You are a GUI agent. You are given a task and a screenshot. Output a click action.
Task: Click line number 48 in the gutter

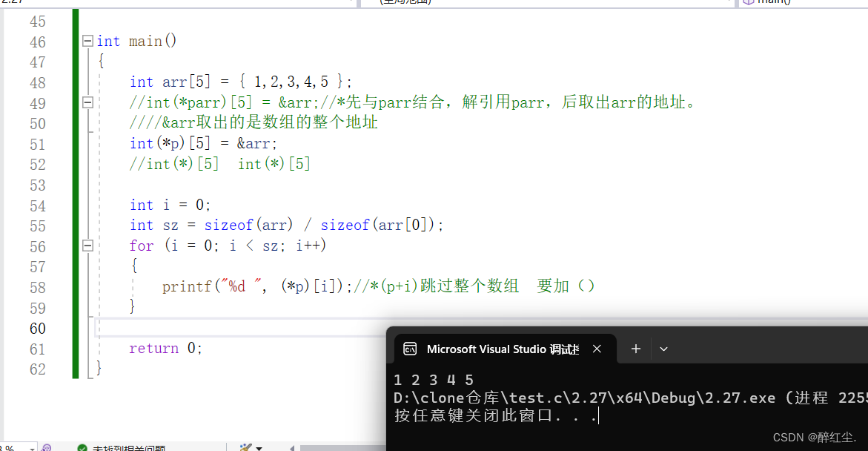(x=38, y=82)
